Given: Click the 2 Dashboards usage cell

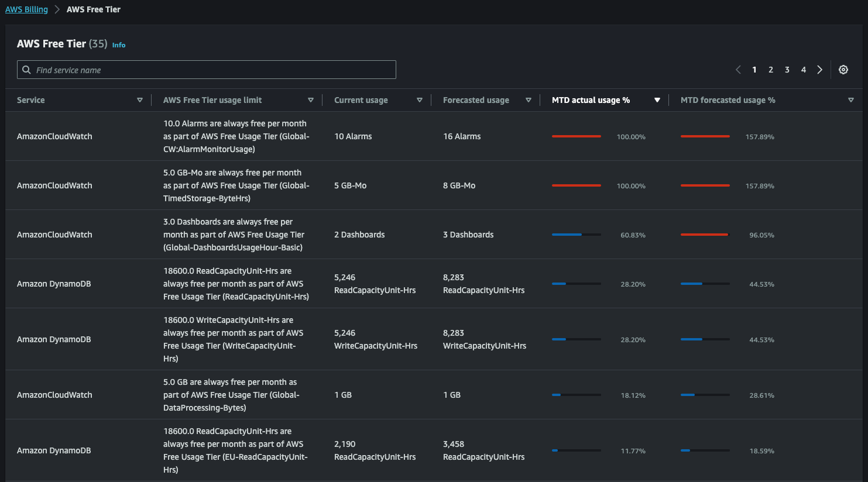Looking at the screenshot, I should (359, 235).
